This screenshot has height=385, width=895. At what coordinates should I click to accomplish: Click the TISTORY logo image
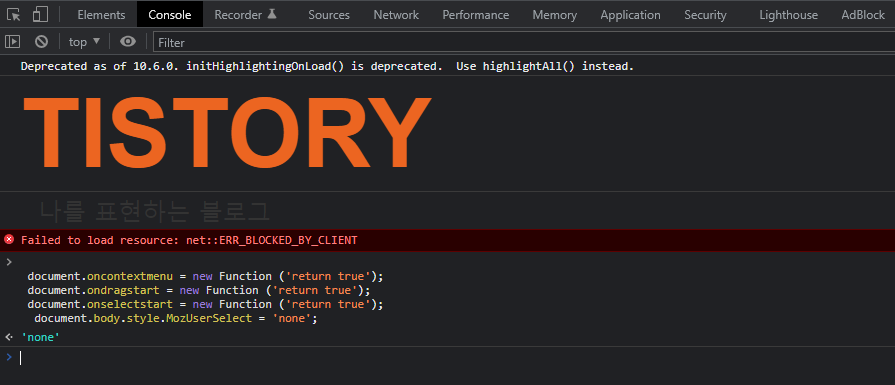coord(227,132)
